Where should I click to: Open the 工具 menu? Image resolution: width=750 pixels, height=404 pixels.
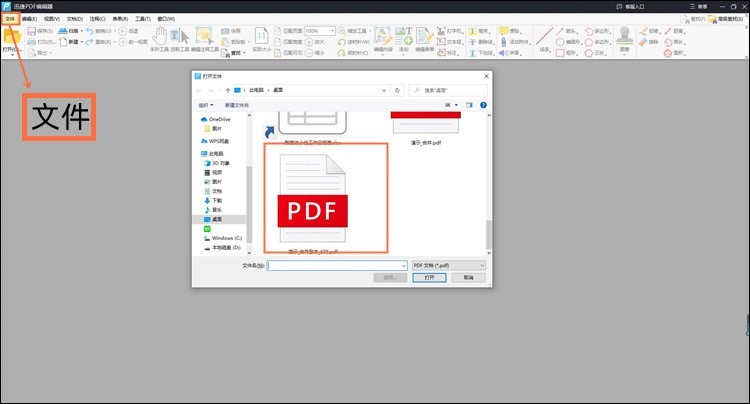tap(143, 19)
